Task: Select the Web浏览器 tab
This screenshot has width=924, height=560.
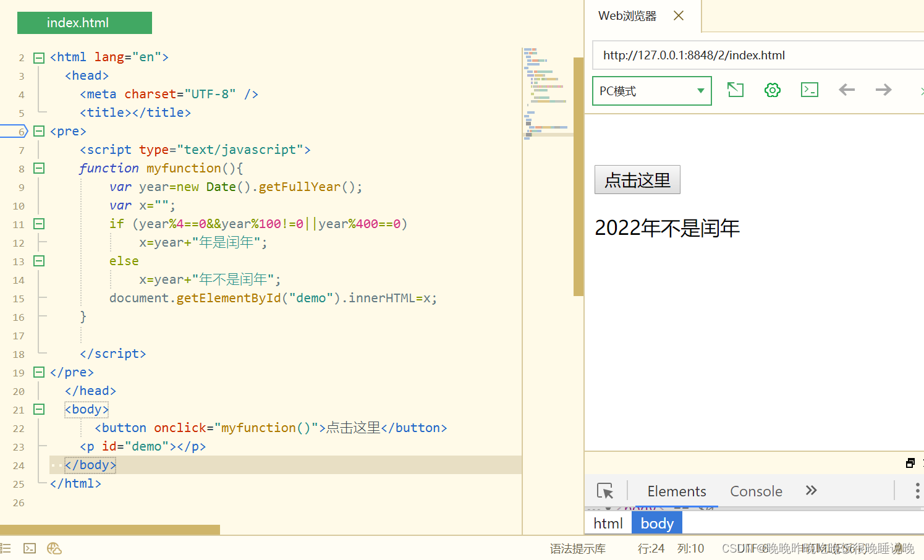Action: click(627, 16)
